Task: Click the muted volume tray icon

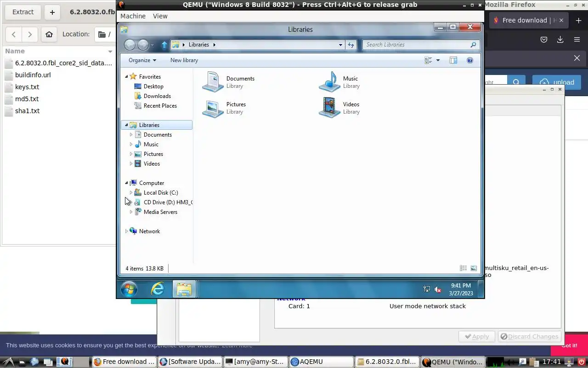Action: tap(438, 289)
